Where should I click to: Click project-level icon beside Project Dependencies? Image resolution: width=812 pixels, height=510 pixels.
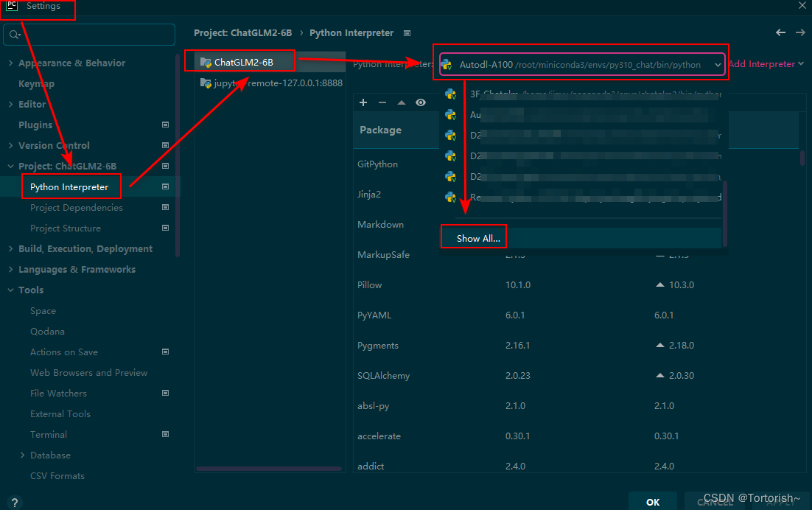click(x=165, y=207)
